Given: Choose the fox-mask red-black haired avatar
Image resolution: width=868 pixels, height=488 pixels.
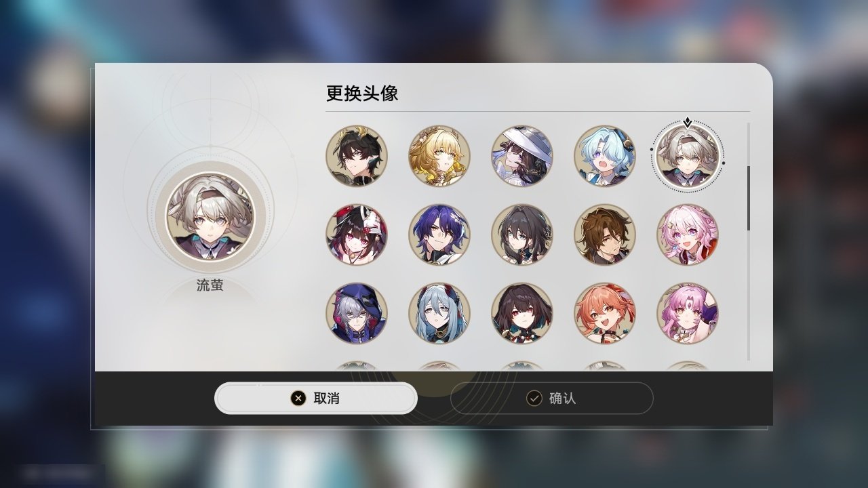Looking at the screenshot, I should coord(357,235).
